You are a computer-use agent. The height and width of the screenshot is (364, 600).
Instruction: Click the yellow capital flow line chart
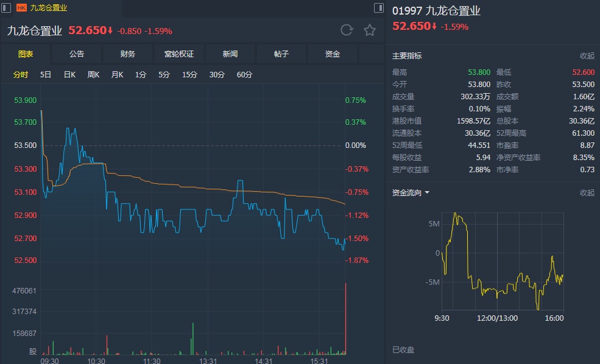point(503,261)
